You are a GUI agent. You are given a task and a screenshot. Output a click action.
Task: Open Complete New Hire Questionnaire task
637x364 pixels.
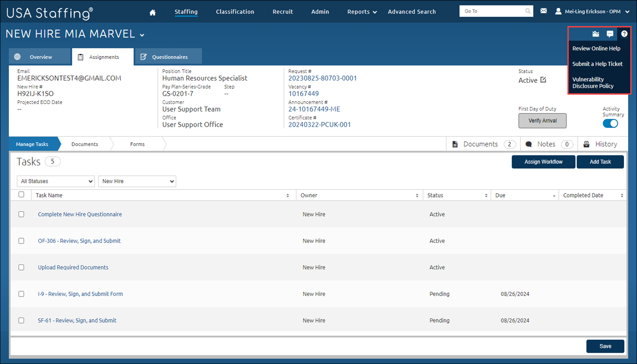click(x=80, y=214)
